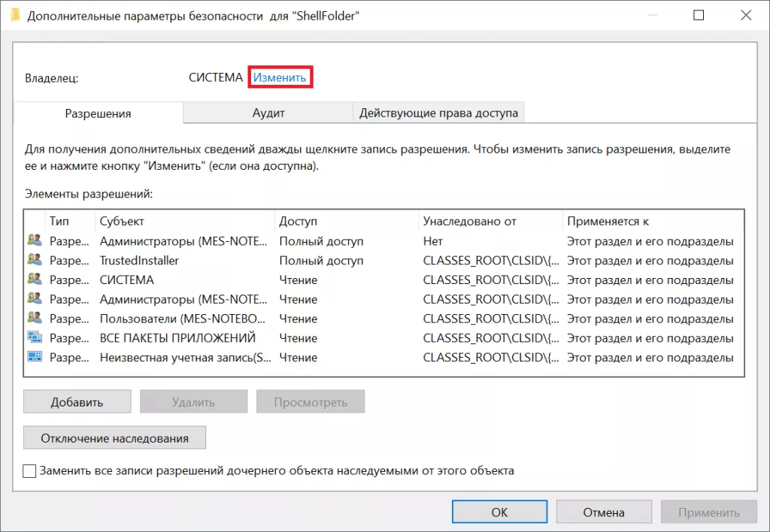Image resolution: width=770 pixels, height=532 pixels.
Task: Click the Полный доступ cell in the TrustedInstaller row
Action: tap(321, 261)
